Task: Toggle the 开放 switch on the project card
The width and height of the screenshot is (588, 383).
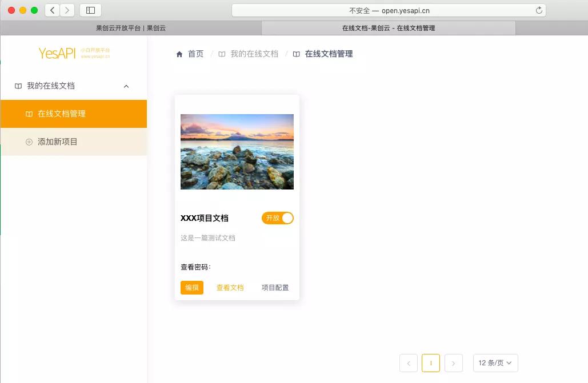Action: pyautogui.click(x=277, y=218)
